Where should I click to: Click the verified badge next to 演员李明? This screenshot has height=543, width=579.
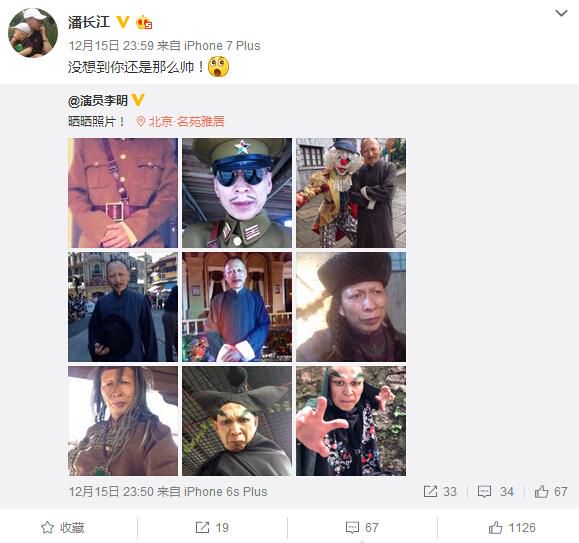click(x=138, y=100)
